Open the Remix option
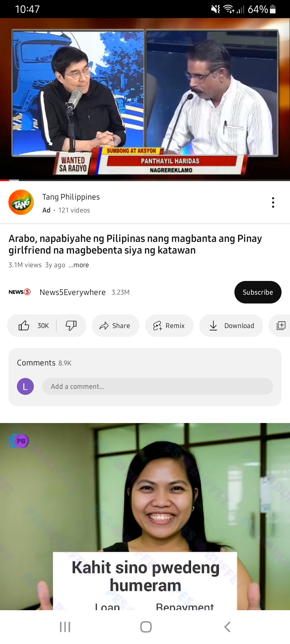 pos(169,326)
